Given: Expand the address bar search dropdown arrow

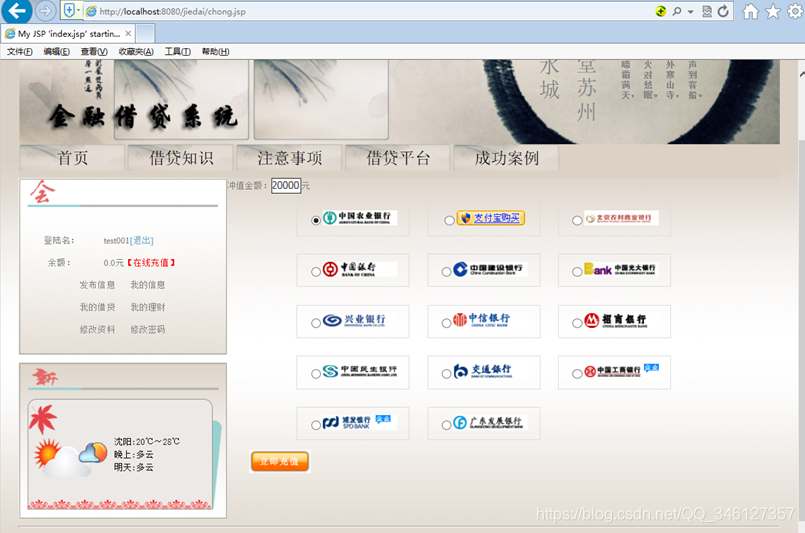Looking at the screenshot, I should (691, 11).
